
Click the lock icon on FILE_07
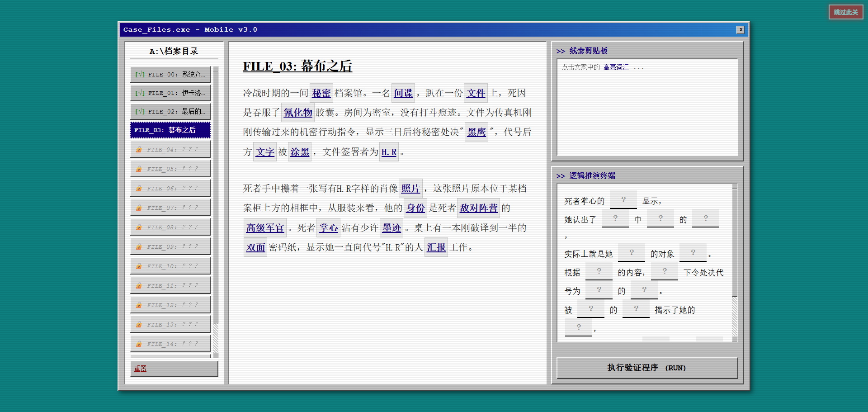(x=139, y=208)
